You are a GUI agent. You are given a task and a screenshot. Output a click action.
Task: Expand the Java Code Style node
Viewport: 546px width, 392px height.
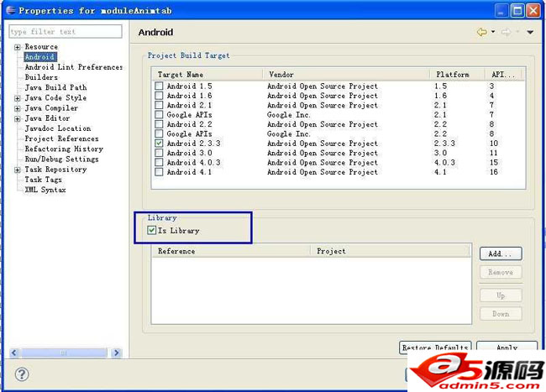click(x=18, y=98)
